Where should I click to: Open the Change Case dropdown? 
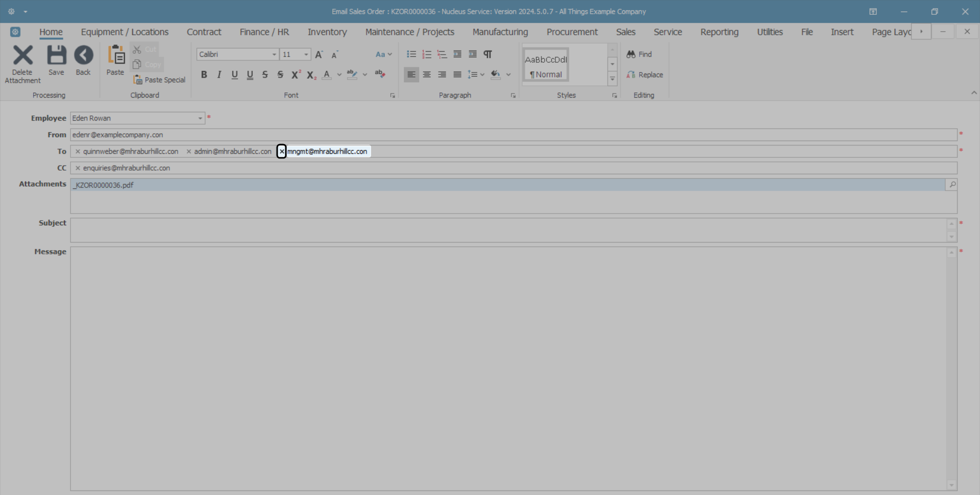click(384, 54)
